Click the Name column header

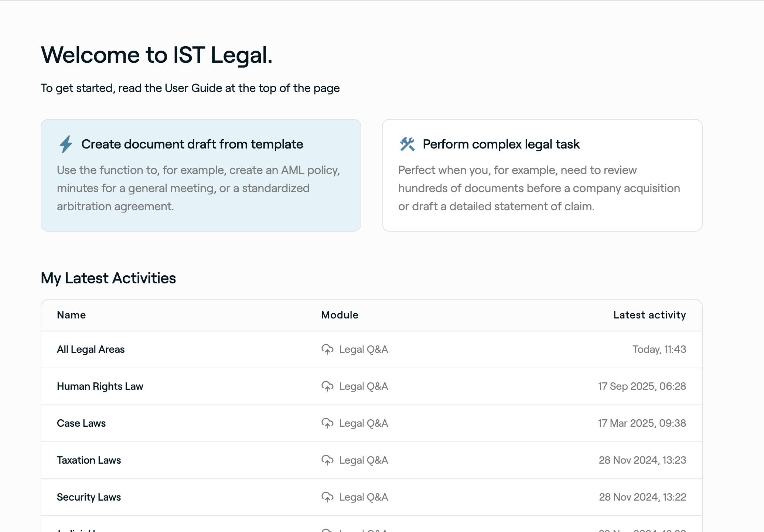coord(71,315)
